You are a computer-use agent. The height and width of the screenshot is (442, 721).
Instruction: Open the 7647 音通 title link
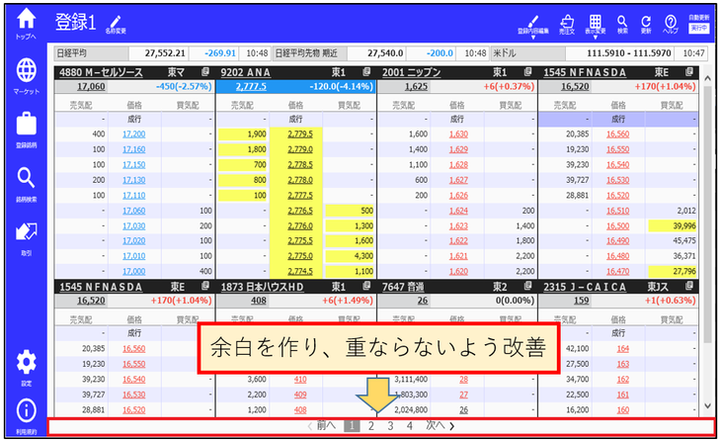(403, 287)
